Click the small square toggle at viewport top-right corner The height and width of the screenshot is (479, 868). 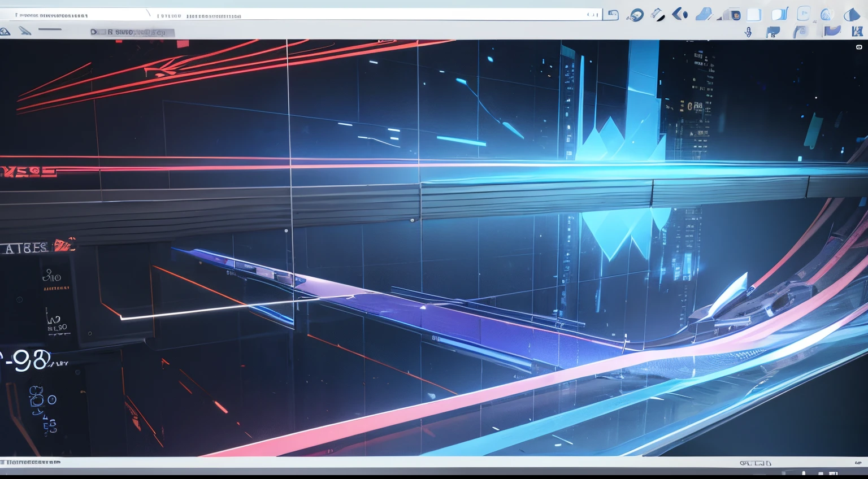(859, 47)
